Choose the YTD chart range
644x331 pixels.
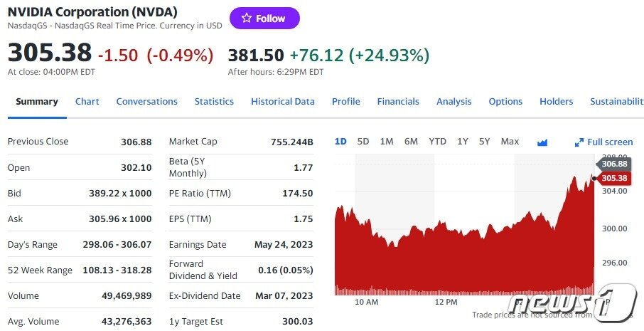[x=437, y=142]
